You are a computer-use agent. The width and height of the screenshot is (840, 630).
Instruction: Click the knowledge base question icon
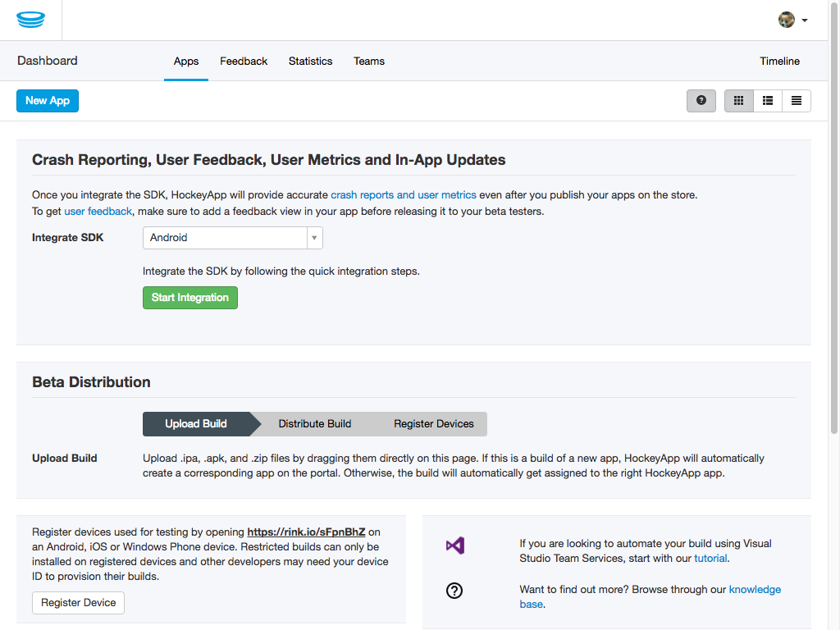click(454, 590)
